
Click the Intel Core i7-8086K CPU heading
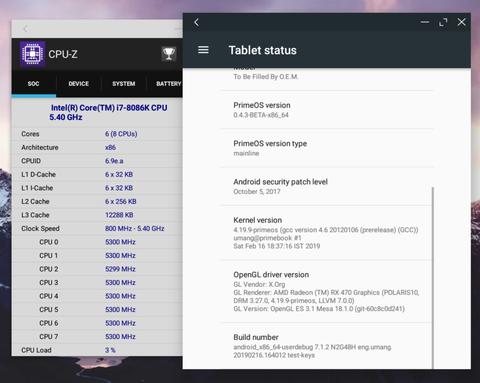(108, 112)
